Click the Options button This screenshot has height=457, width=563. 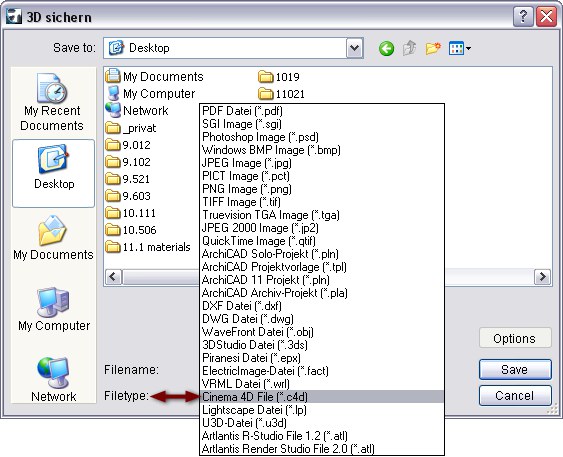coord(515,338)
